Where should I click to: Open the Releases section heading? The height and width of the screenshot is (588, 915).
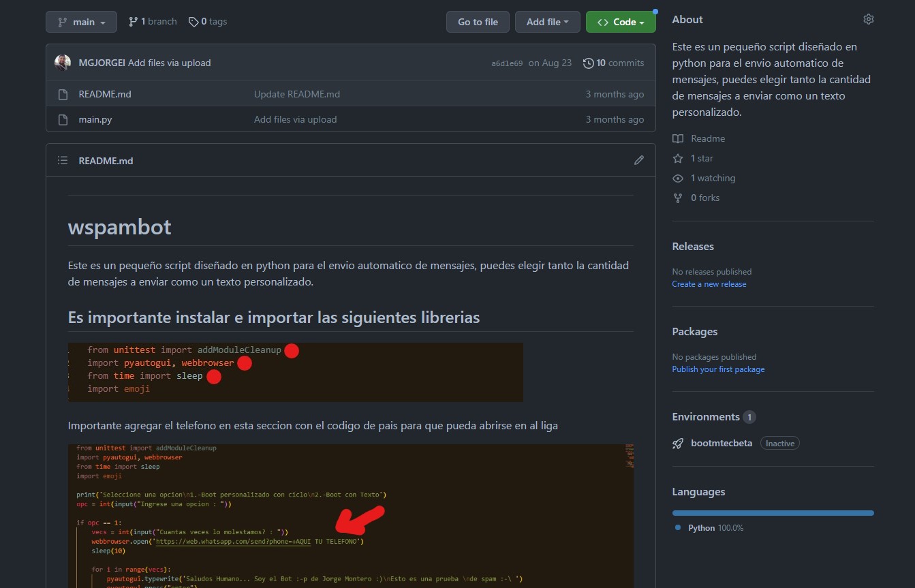click(x=693, y=247)
